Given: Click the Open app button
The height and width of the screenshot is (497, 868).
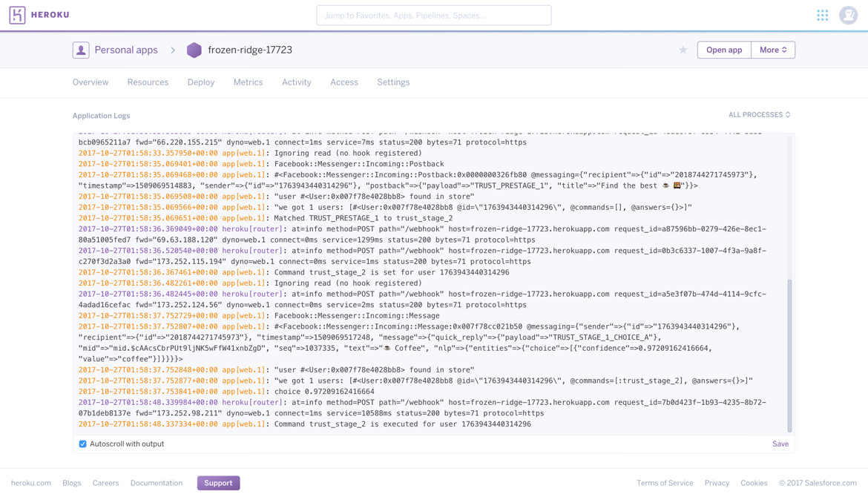Looking at the screenshot, I should 724,50.
